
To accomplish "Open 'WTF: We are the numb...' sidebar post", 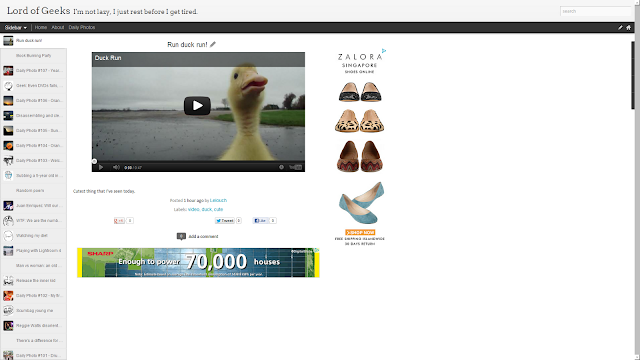I will [33, 220].
